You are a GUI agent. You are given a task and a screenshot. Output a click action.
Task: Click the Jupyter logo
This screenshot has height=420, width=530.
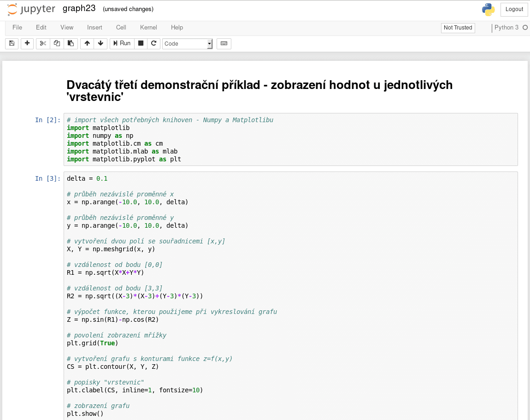tap(31, 9)
